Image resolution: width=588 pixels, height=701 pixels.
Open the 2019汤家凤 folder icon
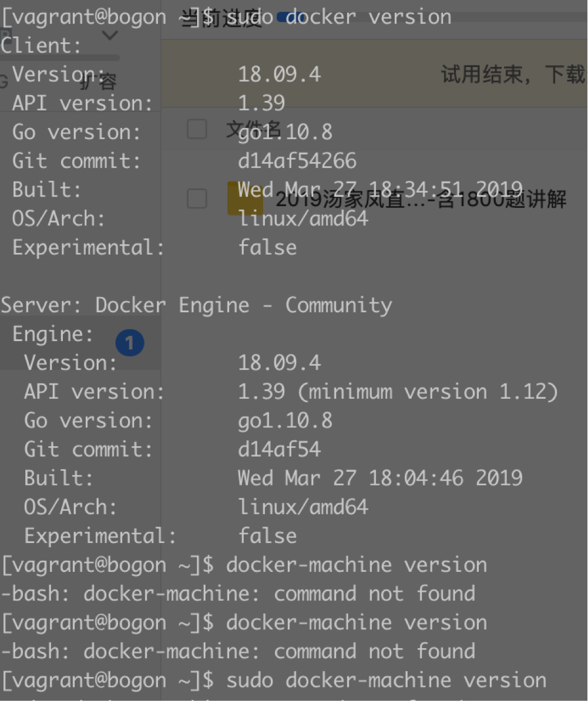click(x=244, y=198)
